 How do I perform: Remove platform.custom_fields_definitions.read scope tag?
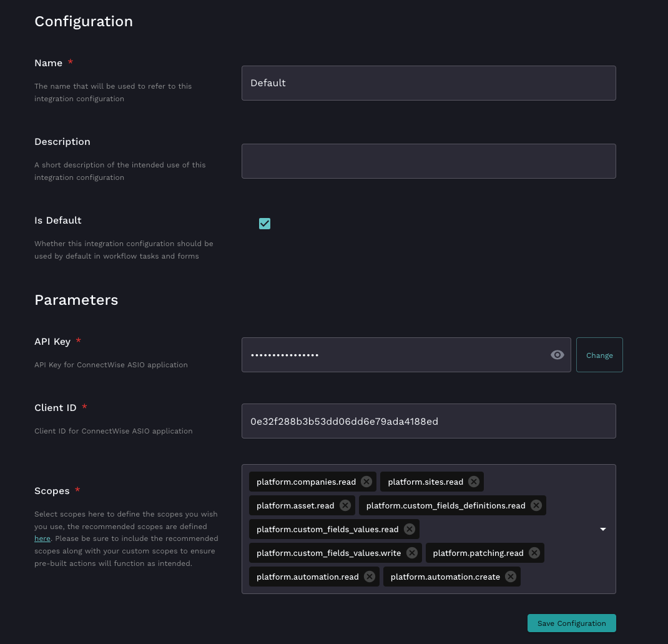[x=536, y=505]
